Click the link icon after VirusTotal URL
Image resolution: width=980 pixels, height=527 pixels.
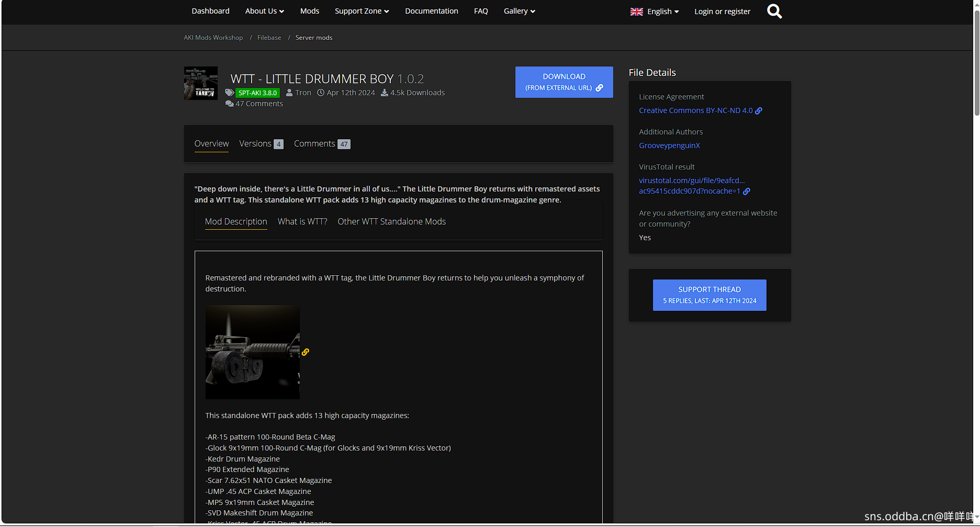point(747,192)
